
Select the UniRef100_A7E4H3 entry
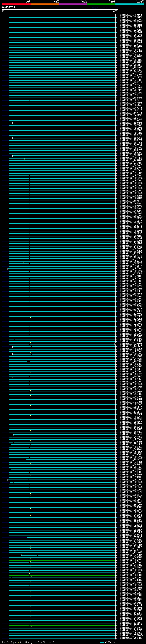[131, 337]
